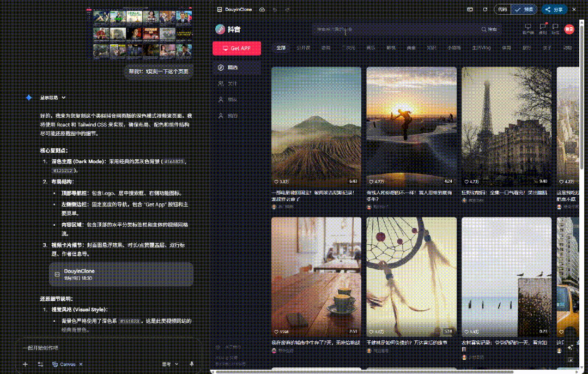Image resolution: width=588 pixels, height=374 pixels.
Task: Toggle off the Canvas chip in chat input
Action: point(81,364)
